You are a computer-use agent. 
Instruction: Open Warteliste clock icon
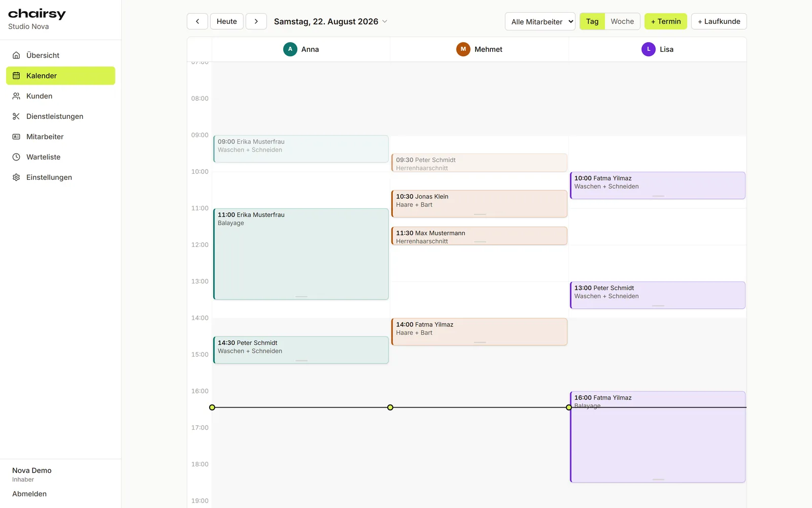(16, 157)
